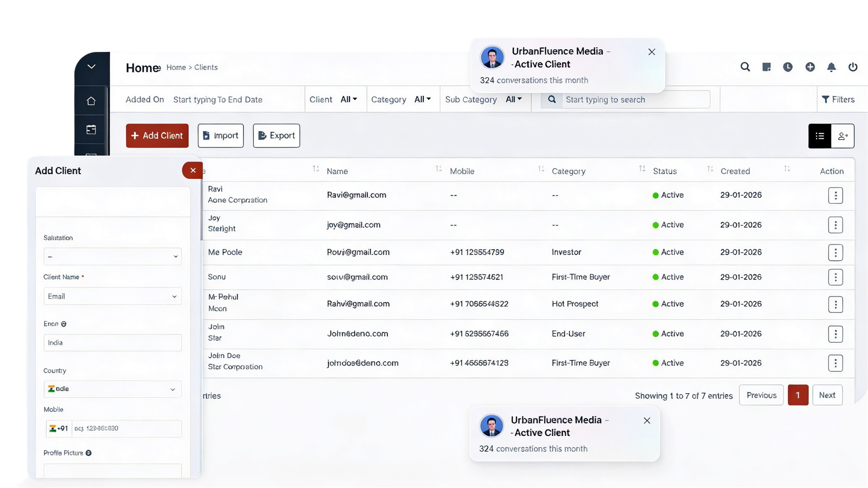Go to Next page in pagination
The image size is (868, 488).
point(827,395)
